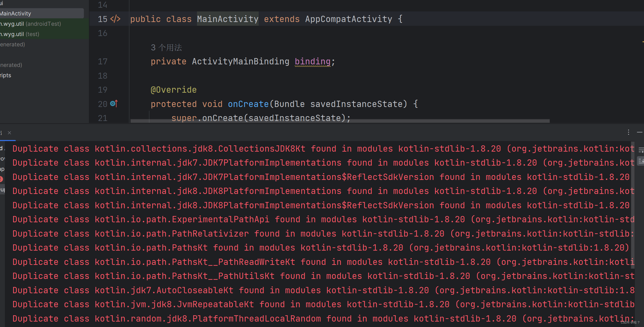This screenshot has width=644, height=327.
Task: Click the kotlin.io.path.PathsKt found error line
Action: 321,248
